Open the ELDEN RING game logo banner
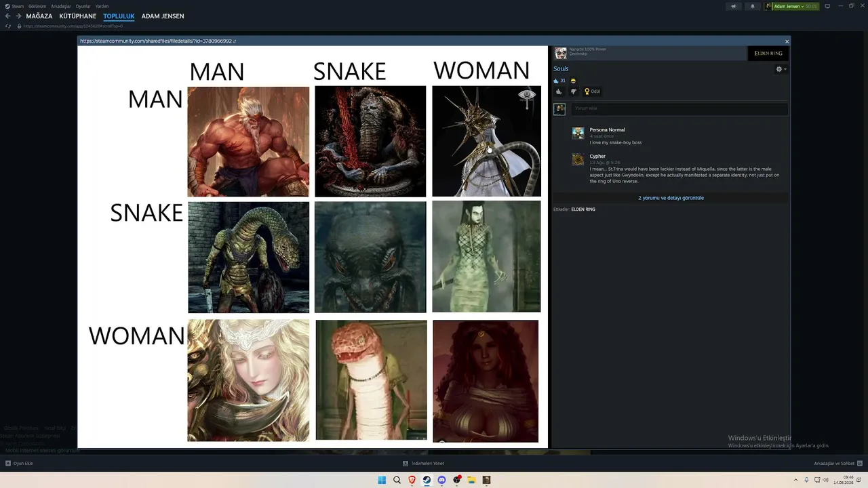 pos(768,54)
